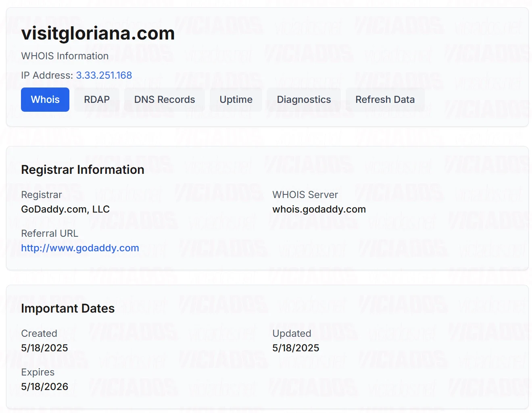Click the WHOIS Server field label

coord(305,195)
